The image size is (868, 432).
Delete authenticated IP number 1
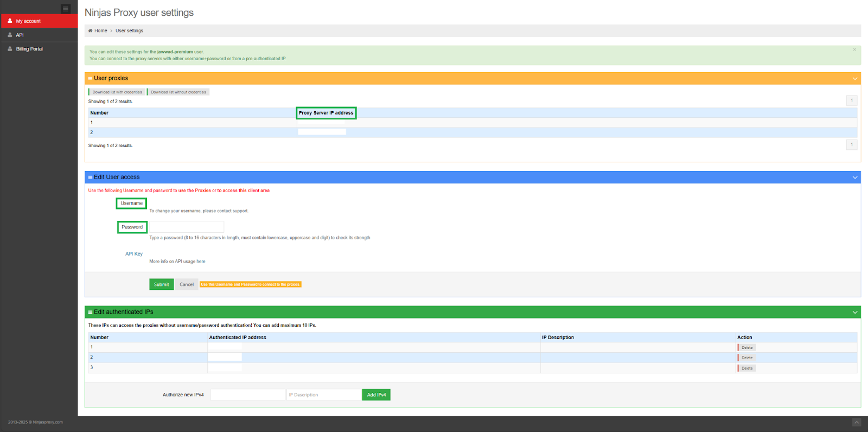(x=746, y=347)
